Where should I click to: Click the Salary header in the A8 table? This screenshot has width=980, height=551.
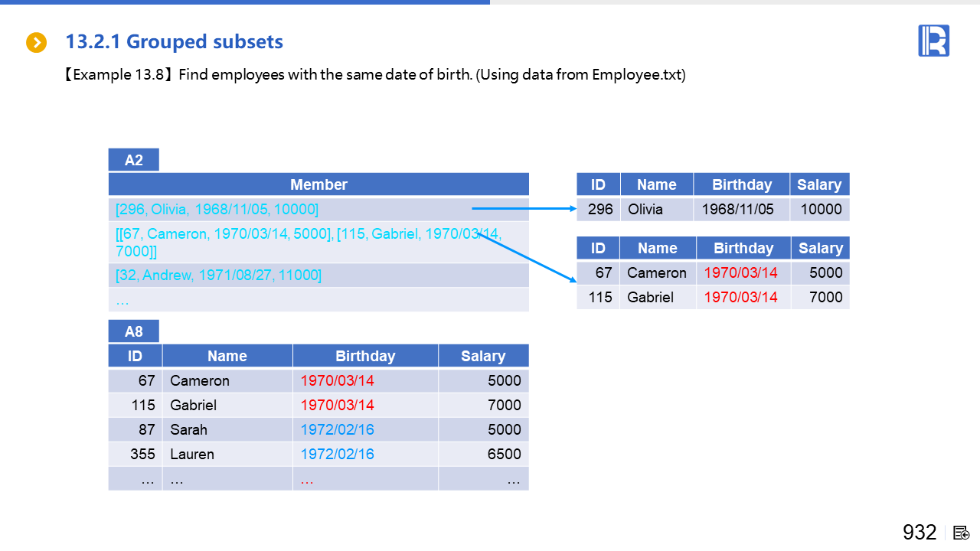(483, 356)
